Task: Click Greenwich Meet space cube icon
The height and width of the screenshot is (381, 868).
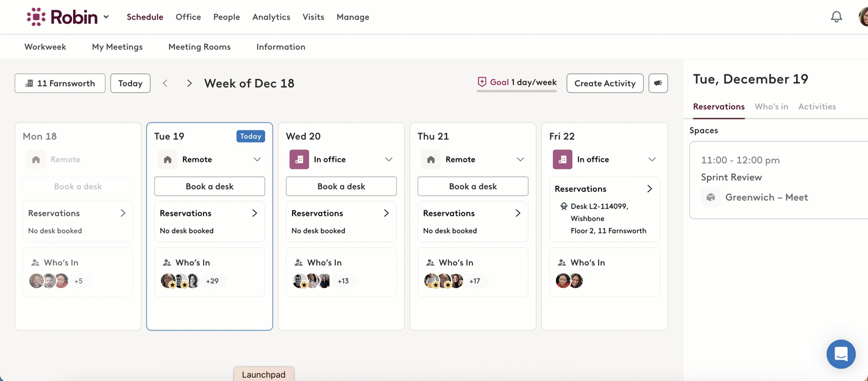Action: (710, 198)
